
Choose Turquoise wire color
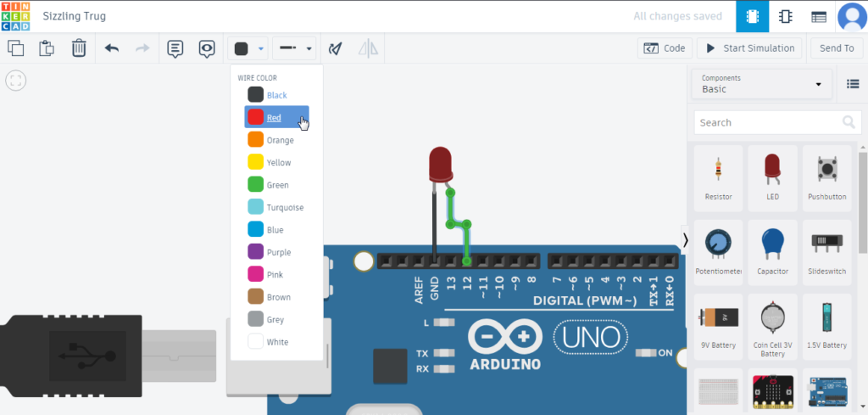coord(276,207)
